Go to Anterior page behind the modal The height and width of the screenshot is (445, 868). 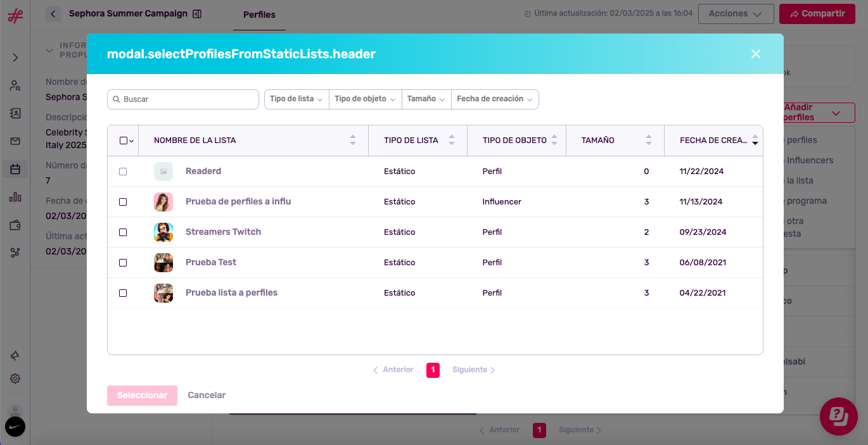point(499,430)
